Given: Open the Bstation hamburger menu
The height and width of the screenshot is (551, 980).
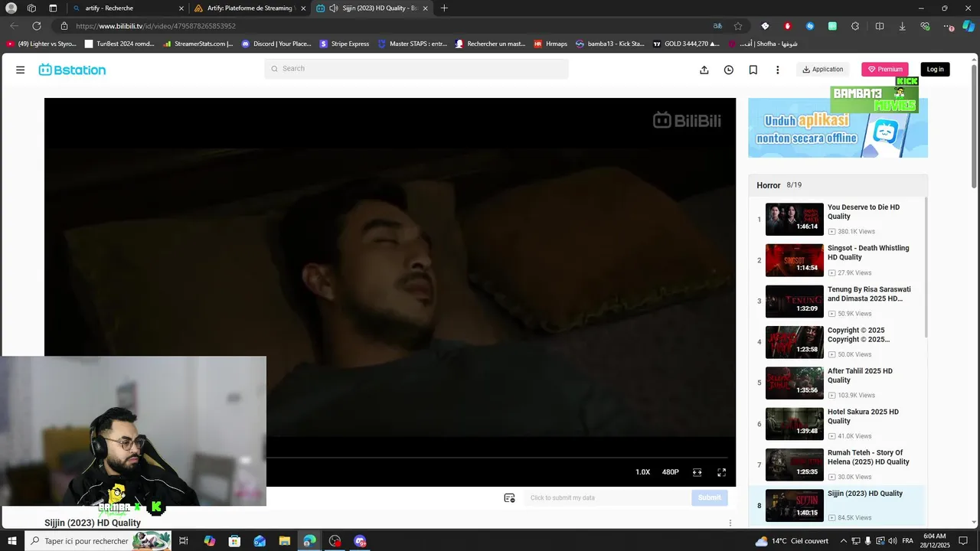Looking at the screenshot, I should pyautogui.click(x=21, y=70).
